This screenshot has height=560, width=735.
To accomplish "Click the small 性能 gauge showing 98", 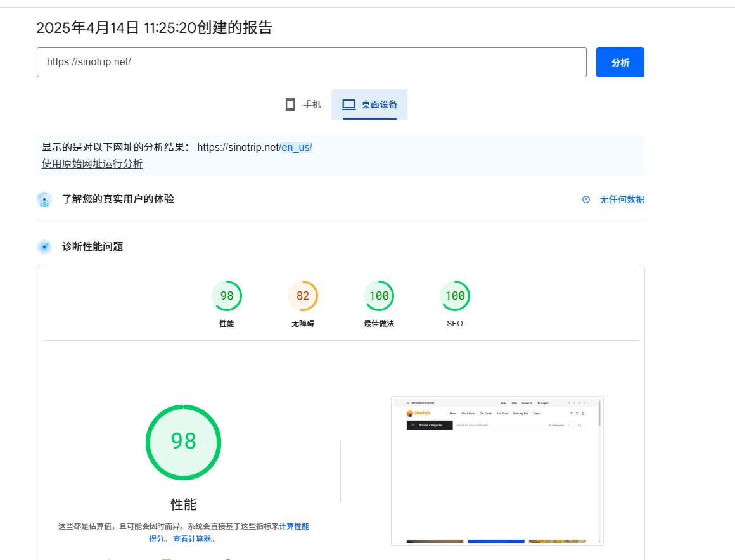I will pos(227,295).
